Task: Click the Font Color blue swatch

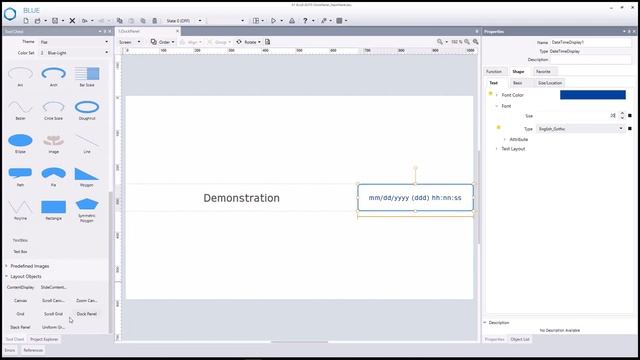Action: (593, 95)
